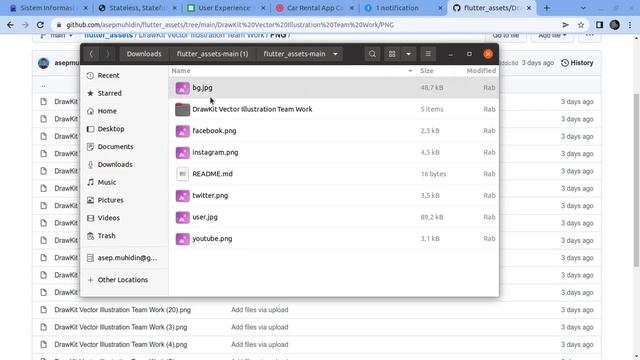The image size is (640, 360).
Task: Select the bg.jpg file
Action: tap(333, 88)
